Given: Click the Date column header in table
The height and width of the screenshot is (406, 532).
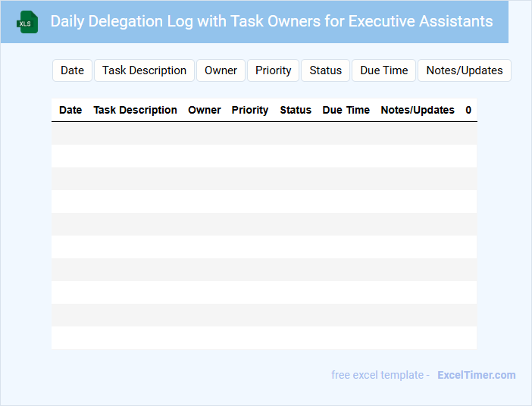Looking at the screenshot, I should [x=70, y=110].
